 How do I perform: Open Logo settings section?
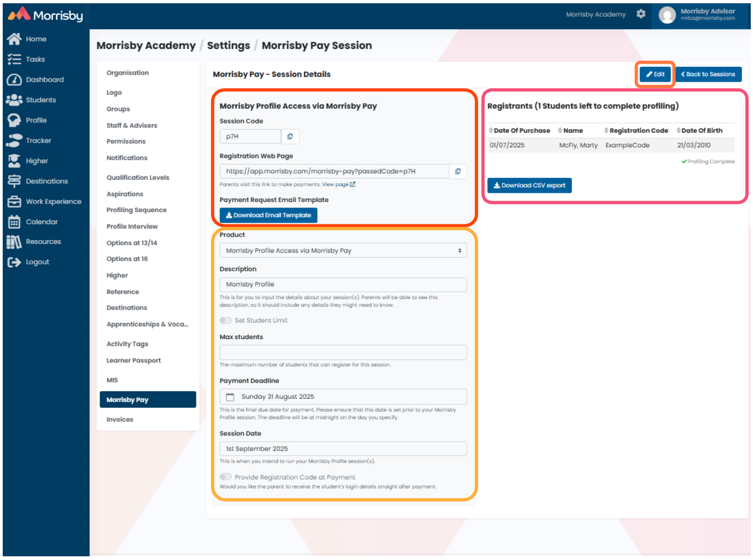click(x=114, y=93)
